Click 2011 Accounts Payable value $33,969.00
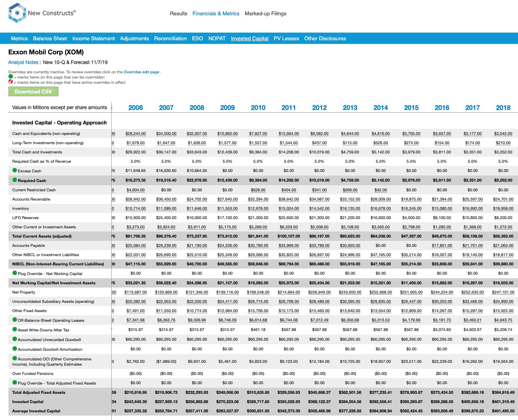518x420 pixels. pos(289,246)
